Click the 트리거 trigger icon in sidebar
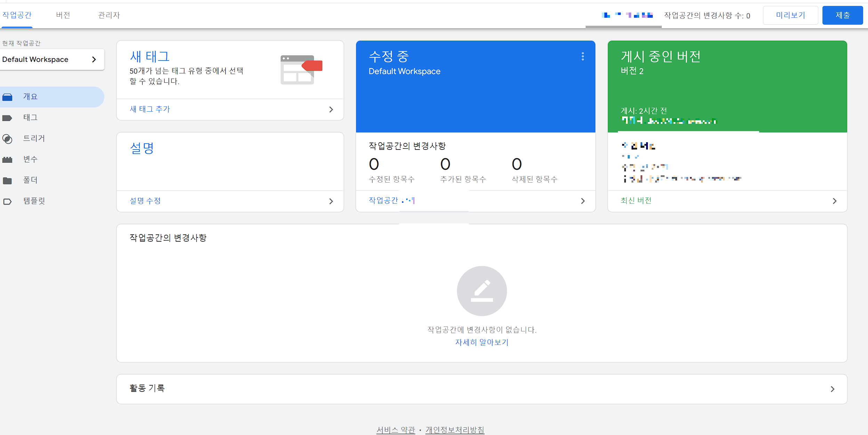Screen dimensions: 868x435 [7, 139]
